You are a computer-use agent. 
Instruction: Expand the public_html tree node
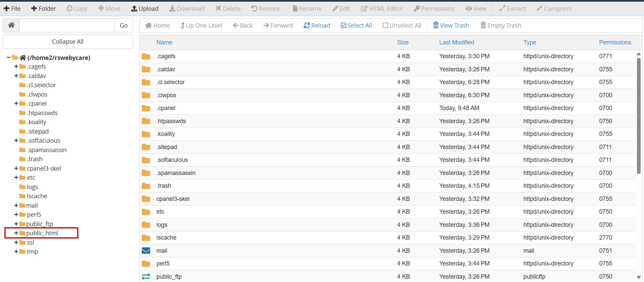16,233
